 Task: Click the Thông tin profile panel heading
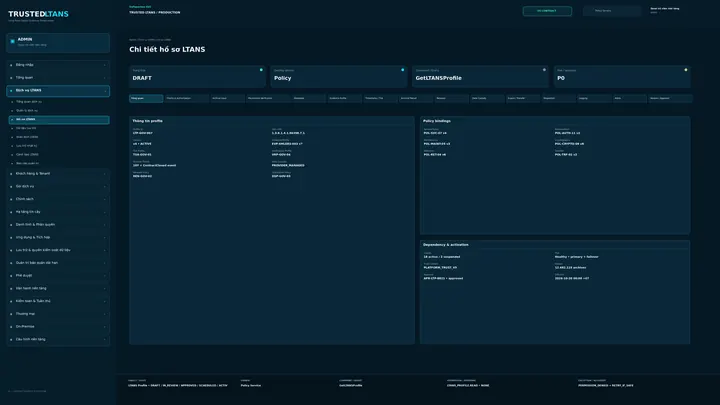[x=147, y=121]
